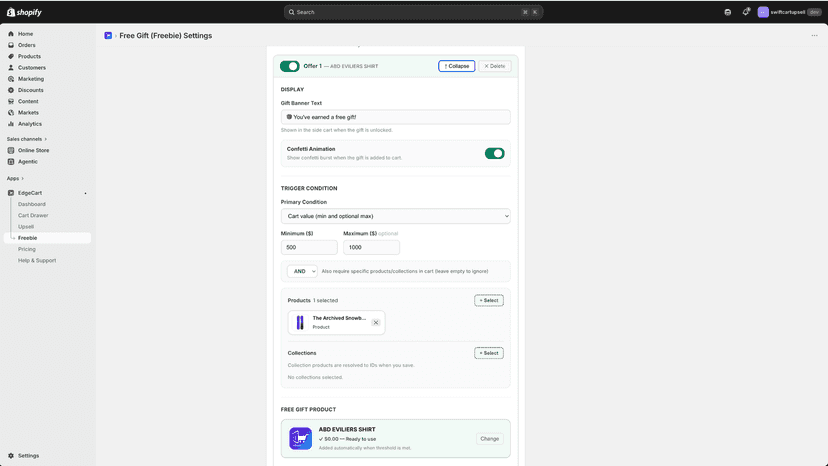Expand Sales channels section

click(x=27, y=139)
